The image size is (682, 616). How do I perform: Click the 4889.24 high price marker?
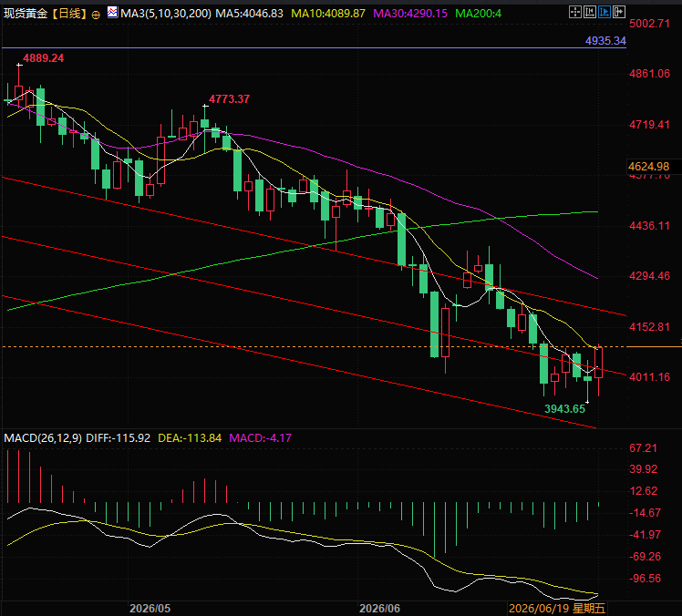coord(43,58)
